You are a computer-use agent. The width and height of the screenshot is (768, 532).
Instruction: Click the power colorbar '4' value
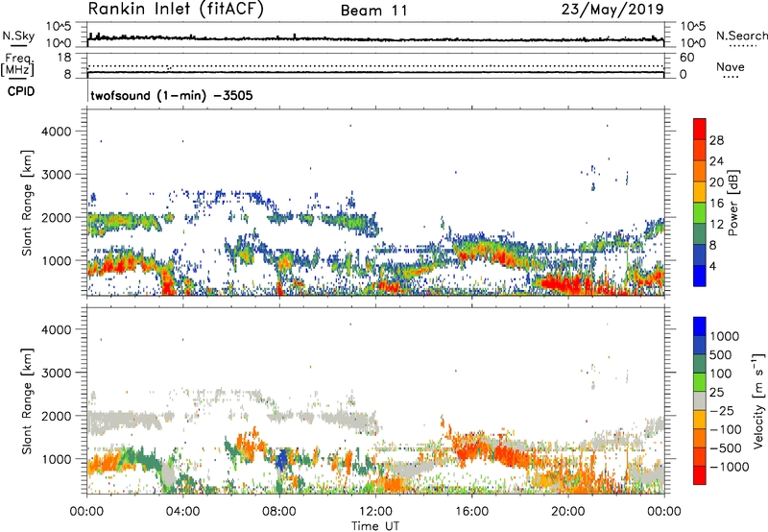(713, 267)
